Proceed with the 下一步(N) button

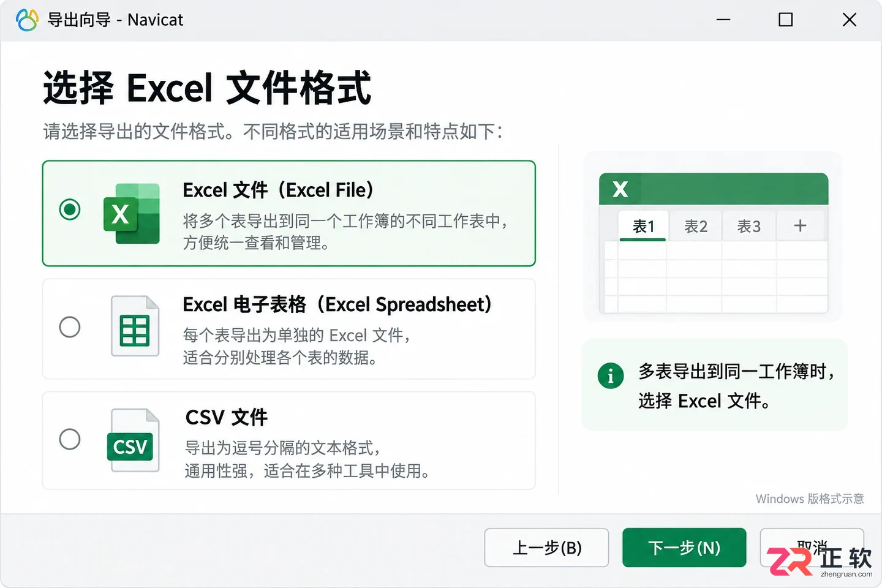click(x=684, y=548)
